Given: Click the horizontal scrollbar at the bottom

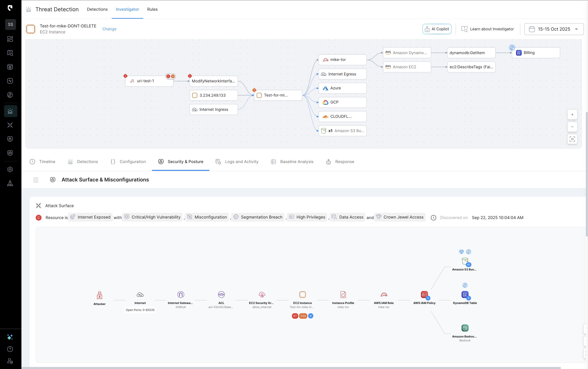Looking at the screenshot, I should (x=293, y=367).
